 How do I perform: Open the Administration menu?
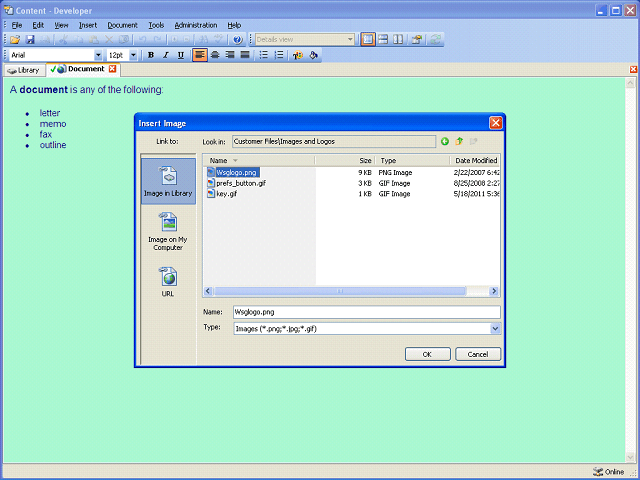[x=196, y=25]
